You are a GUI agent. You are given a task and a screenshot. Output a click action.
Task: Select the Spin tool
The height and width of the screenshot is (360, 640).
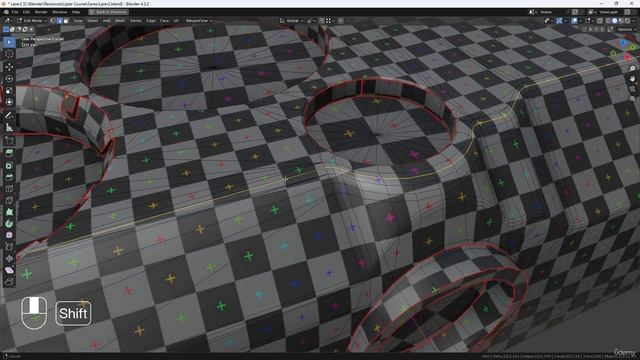click(9, 223)
